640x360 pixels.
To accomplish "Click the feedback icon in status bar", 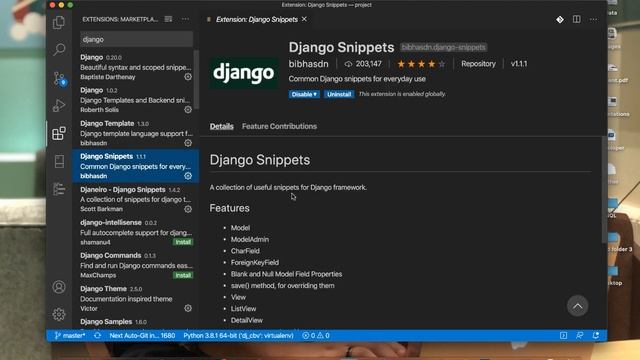I will tap(580, 336).
